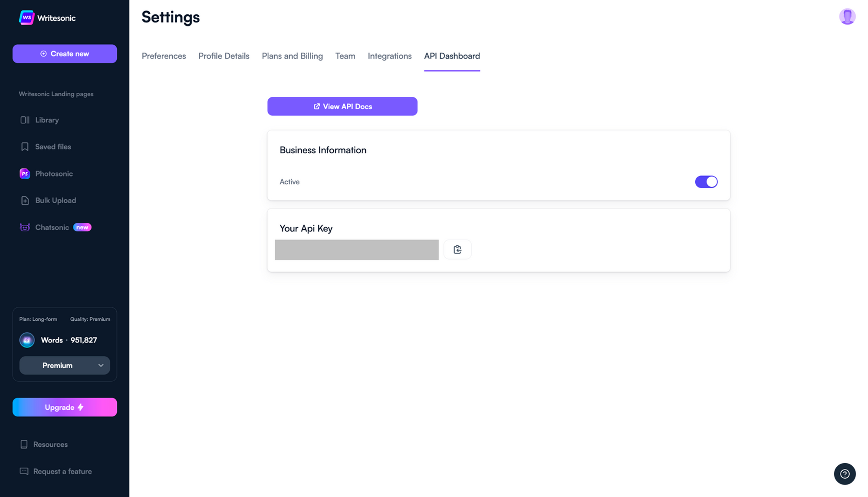868x497 pixels.
Task: Toggle the Business Information active switch
Action: 707,181
